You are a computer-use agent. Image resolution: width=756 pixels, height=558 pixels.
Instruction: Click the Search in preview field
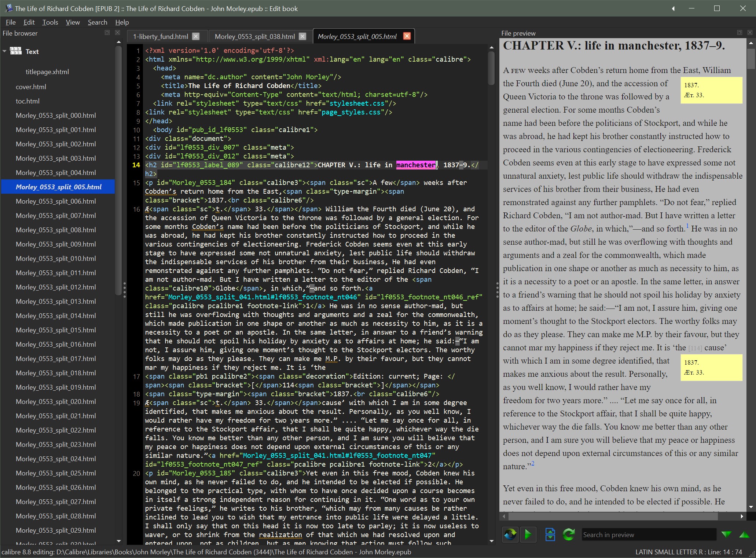click(x=648, y=535)
